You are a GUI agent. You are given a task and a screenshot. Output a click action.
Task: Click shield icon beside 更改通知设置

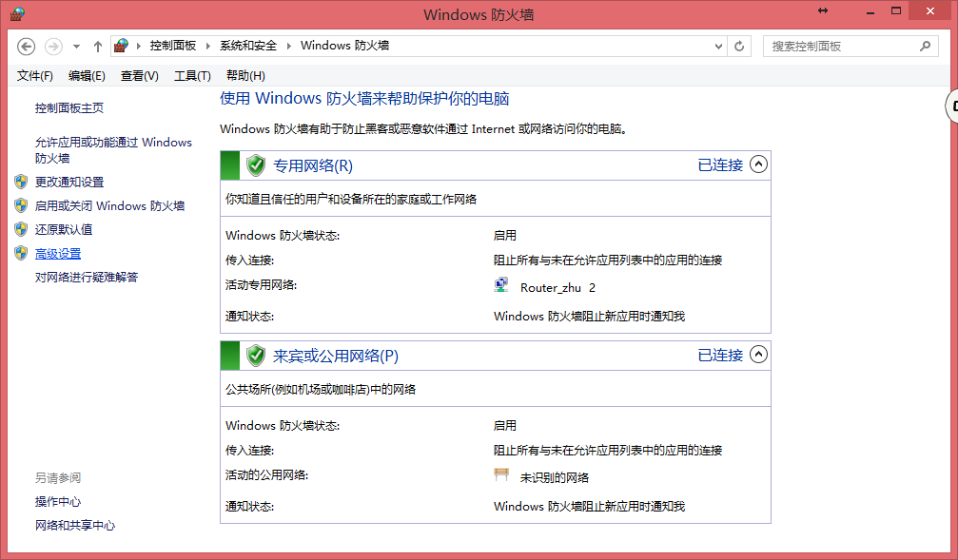pyautogui.click(x=21, y=182)
